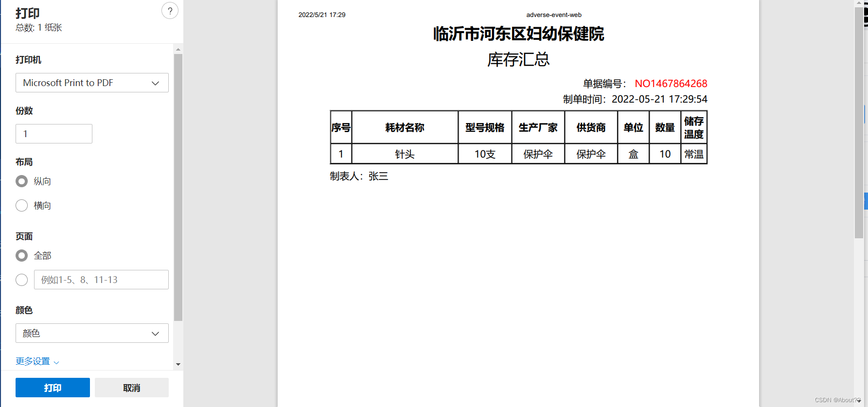This screenshot has width=868, height=407.
Task: Click the 序号 column header
Action: coord(341,127)
